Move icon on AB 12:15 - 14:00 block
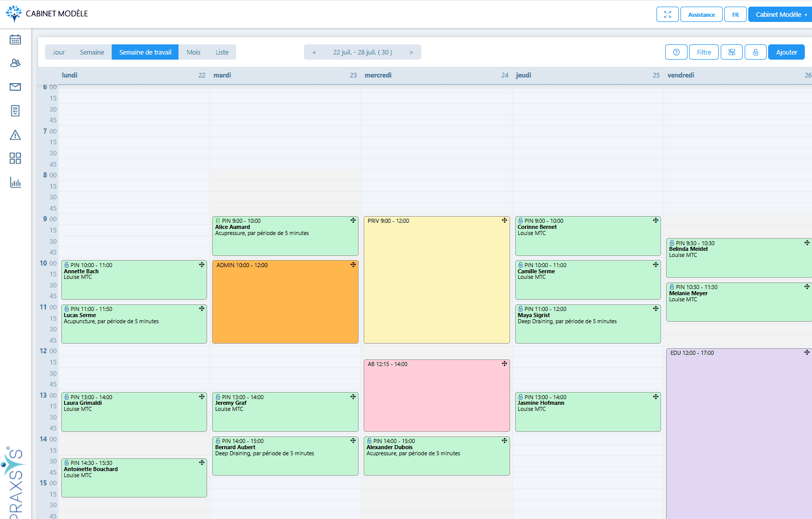 (504, 364)
